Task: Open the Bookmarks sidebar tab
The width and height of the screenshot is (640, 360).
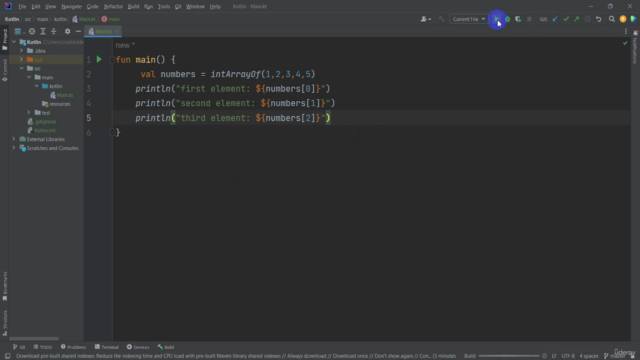Action: tap(5, 286)
